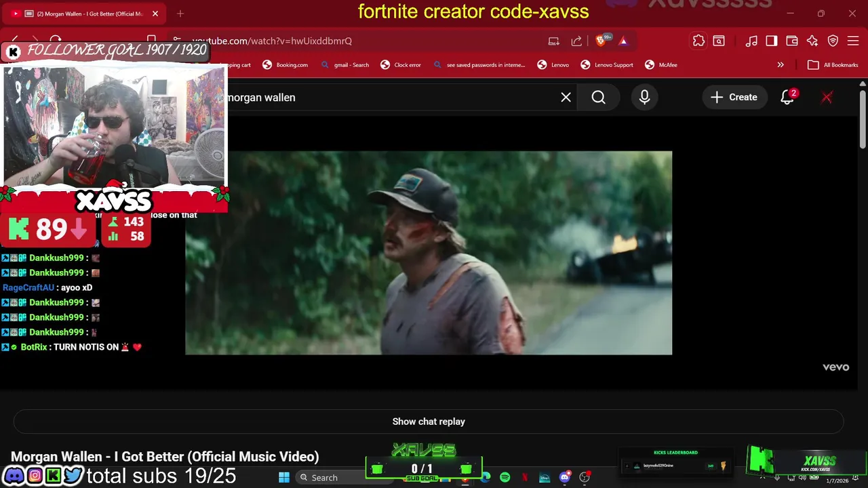
Task: Open the Booking.com bookmark
Action: (285, 65)
